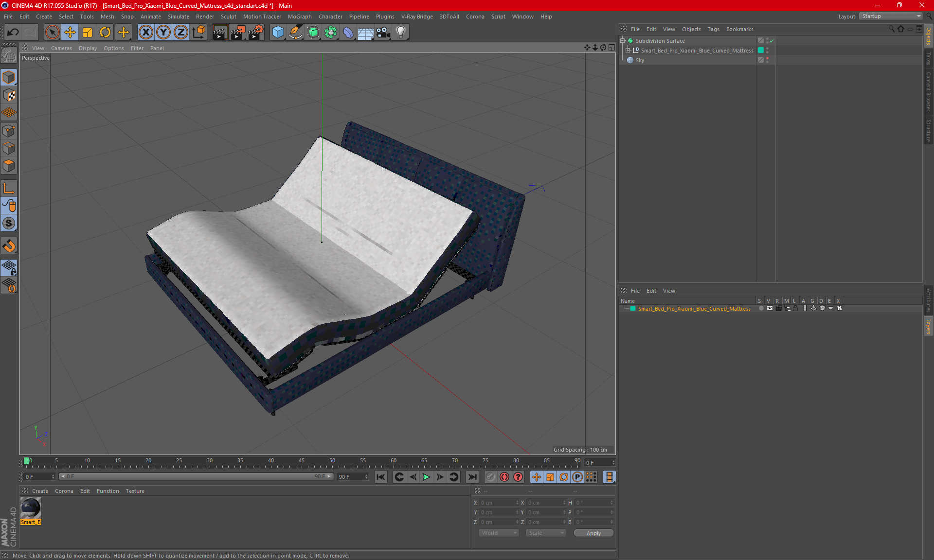Open the spline Pen tool

[295, 33]
